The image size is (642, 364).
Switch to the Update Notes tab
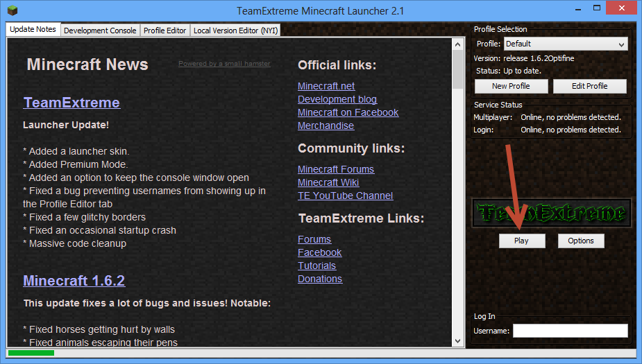33,29
